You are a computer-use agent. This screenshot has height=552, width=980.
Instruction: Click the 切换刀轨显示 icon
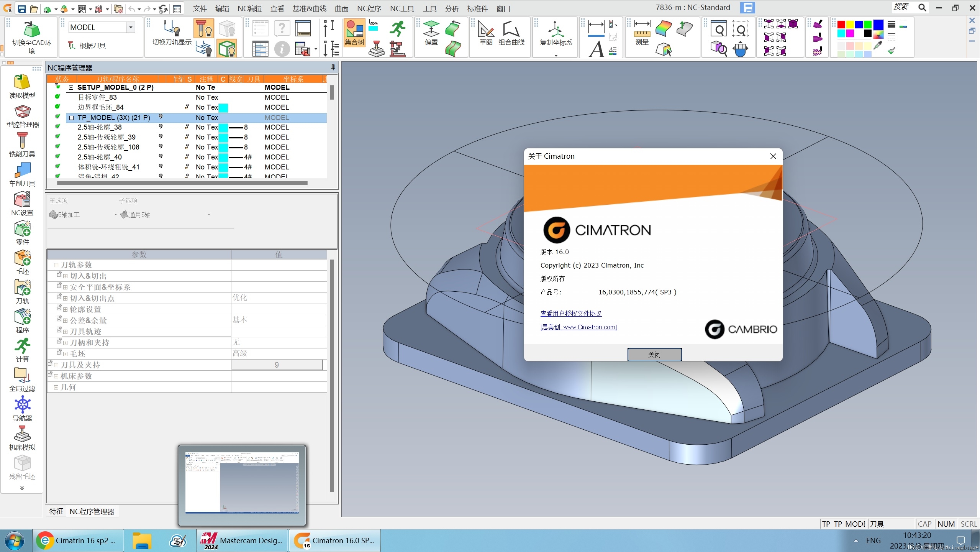pyautogui.click(x=172, y=33)
